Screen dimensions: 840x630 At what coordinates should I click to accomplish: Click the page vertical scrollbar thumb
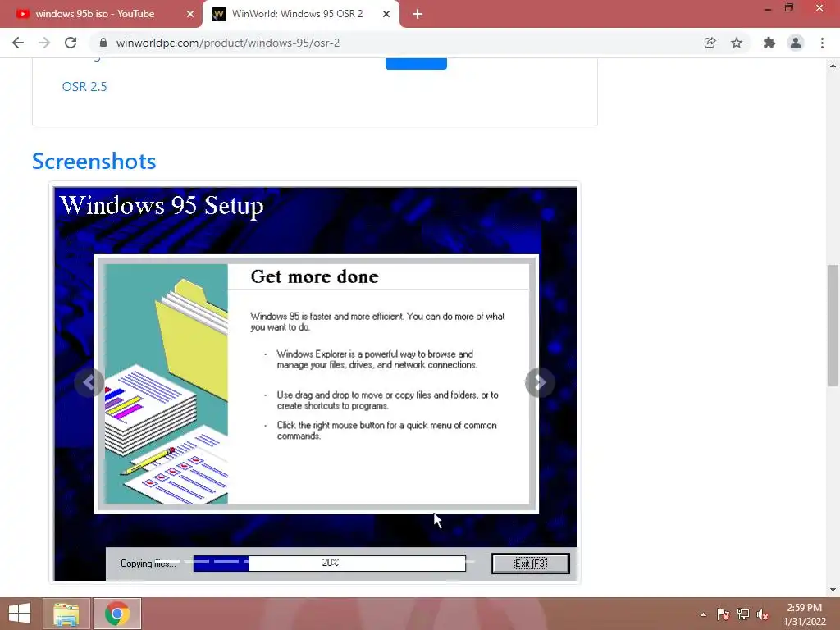[833, 325]
